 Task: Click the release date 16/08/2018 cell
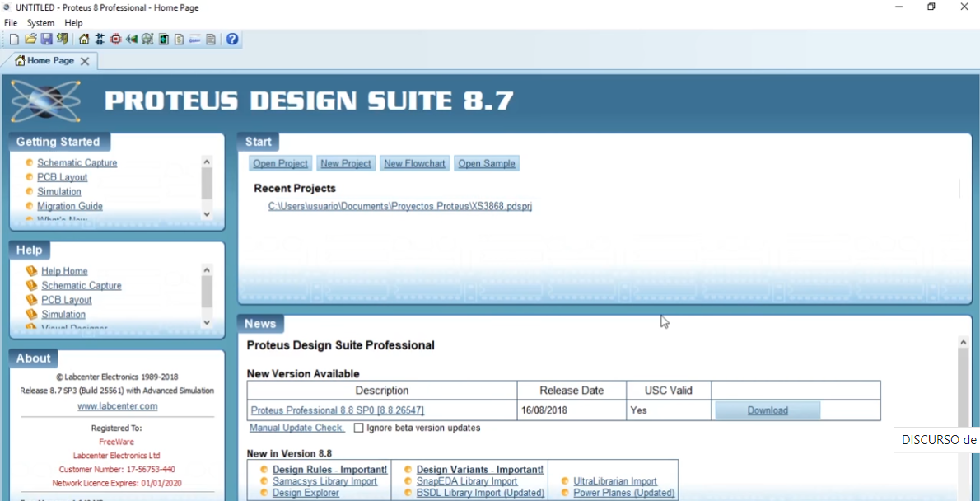coord(572,410)
